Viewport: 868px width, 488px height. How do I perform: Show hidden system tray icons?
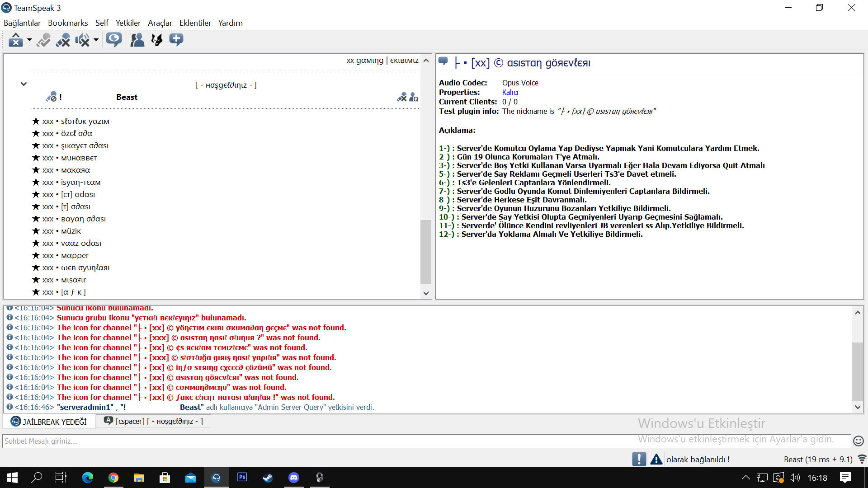746,478
